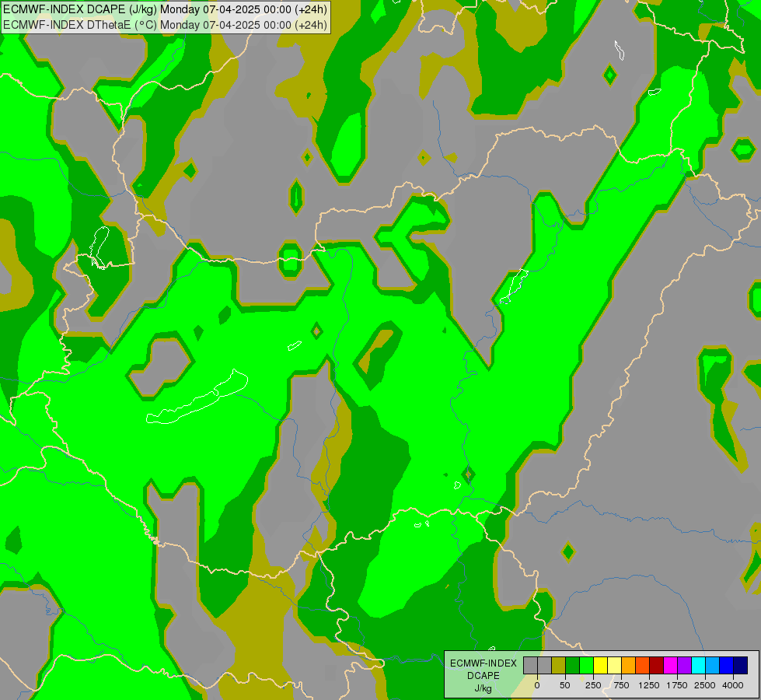761x700 pixels.
Task: Click the 'J/kg' unit label in the legend box
Action: 483,689
